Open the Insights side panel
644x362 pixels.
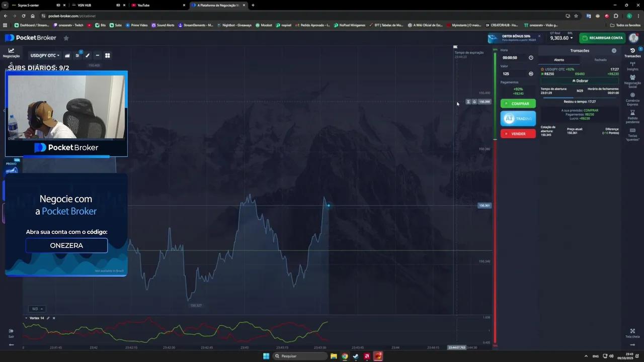(x=632, y=66)
